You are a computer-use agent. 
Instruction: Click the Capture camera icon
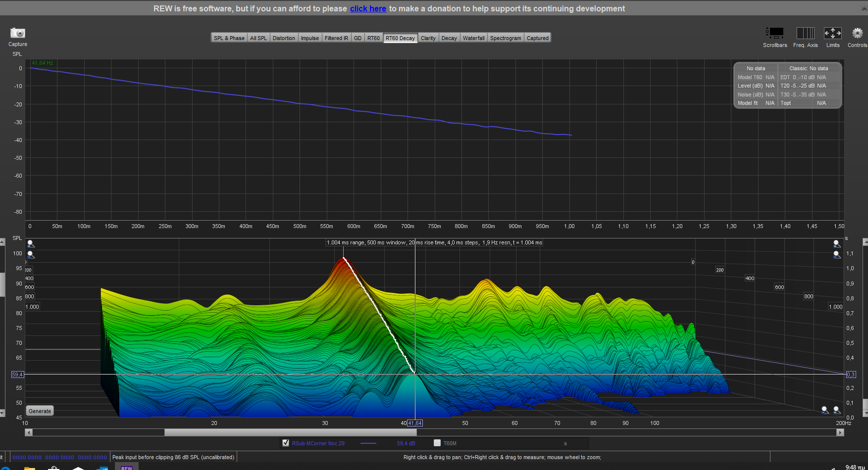coord(18,33)
